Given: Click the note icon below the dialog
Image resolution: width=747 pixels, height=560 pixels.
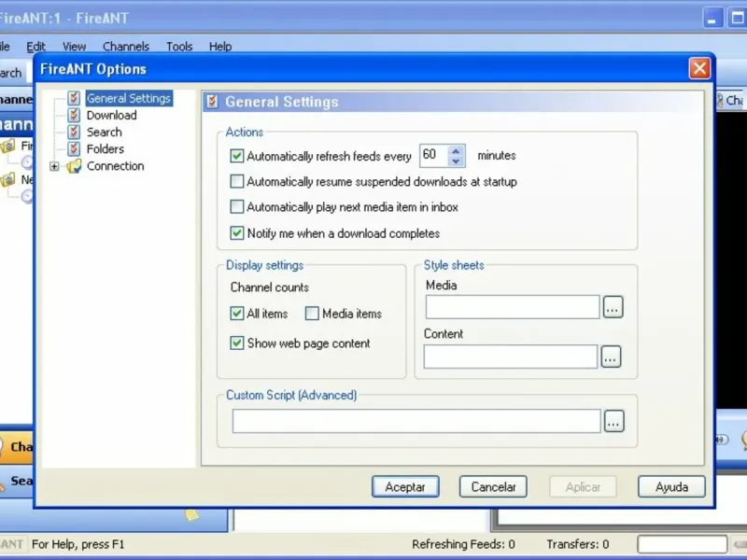Looking at the screenshot, I should 191,515.
